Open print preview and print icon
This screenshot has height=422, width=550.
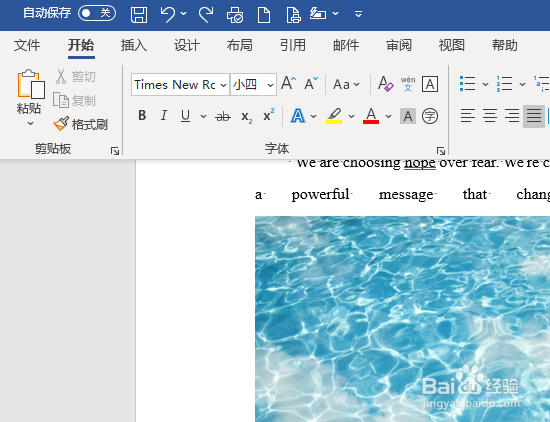pos(235,15)
